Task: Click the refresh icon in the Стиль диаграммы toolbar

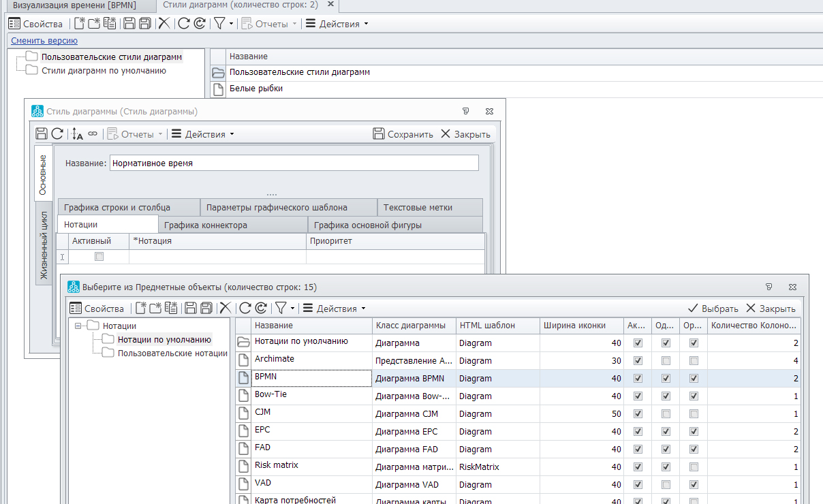Action: [x=57, y=134]
